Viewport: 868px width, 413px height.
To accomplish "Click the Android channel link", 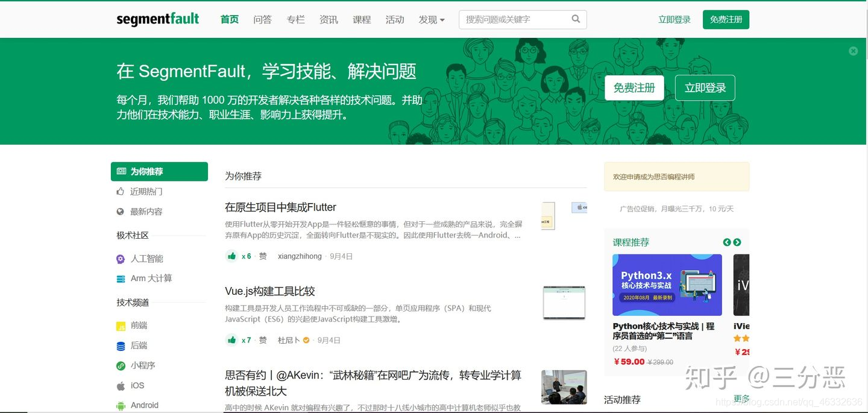I will 145,405.
